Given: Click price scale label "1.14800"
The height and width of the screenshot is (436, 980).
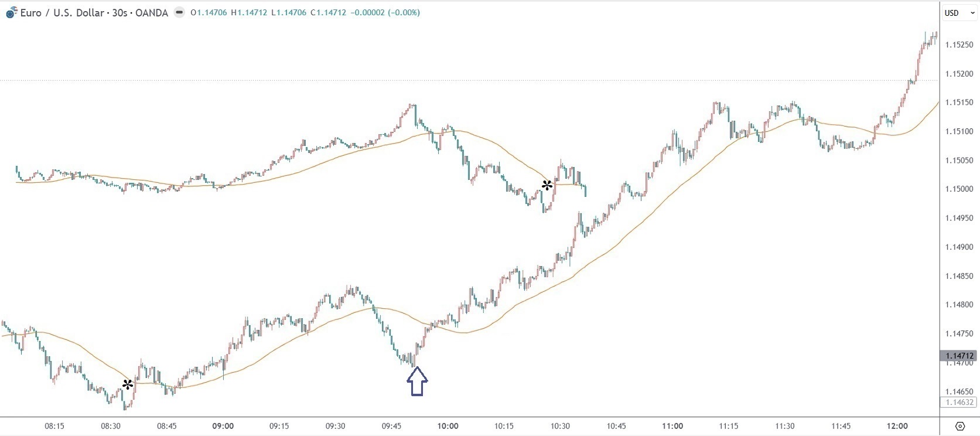Looking at the screenshot, I should coord(959,305).
